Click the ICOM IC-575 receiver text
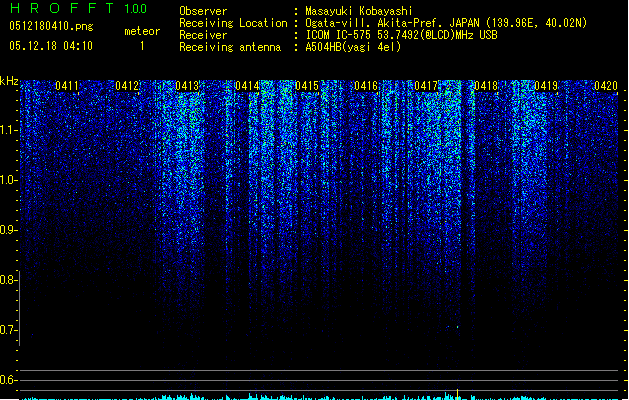629x400 pixels. pyautogui.click(x=401, y=35)
